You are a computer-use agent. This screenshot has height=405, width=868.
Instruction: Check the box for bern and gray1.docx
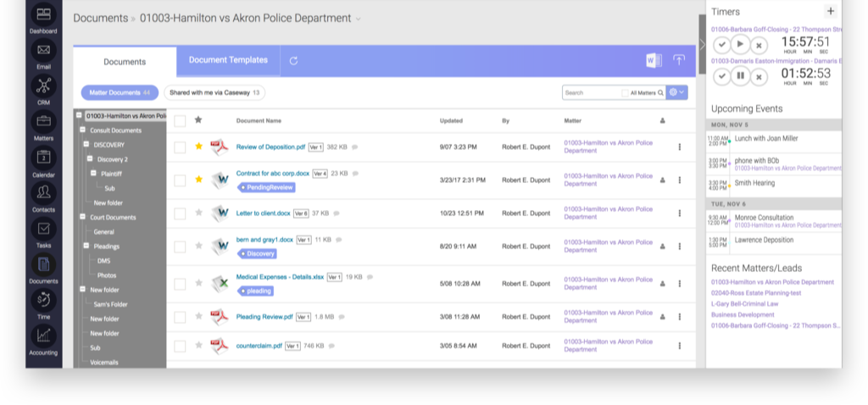coord(180,247)
